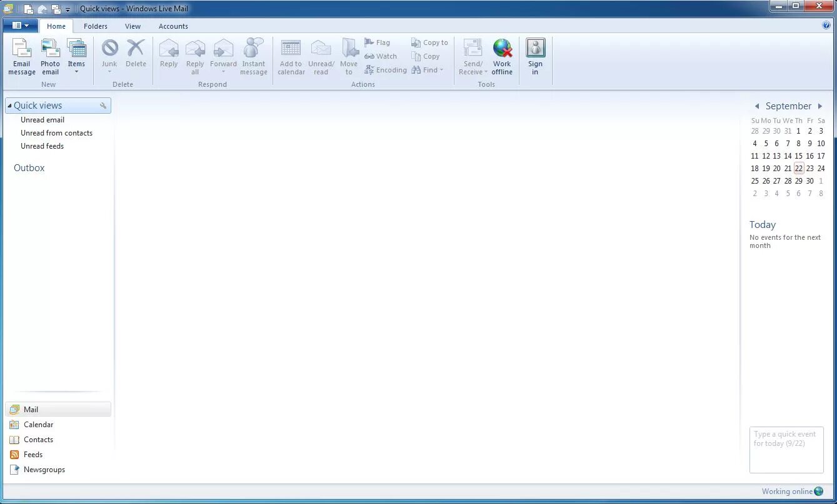Click the Delete X icon
Screen dimensions: 837x504
(136, 47)
